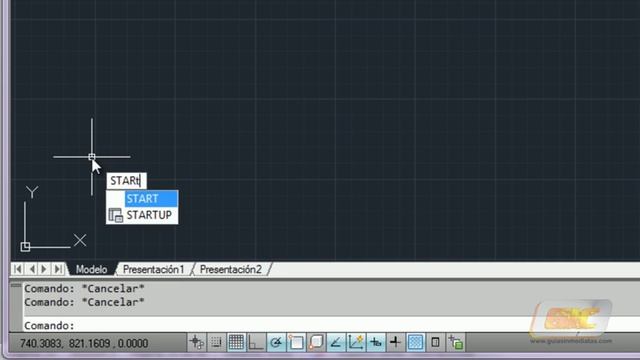Click the Selection Cycling icon

click(456, 342)
